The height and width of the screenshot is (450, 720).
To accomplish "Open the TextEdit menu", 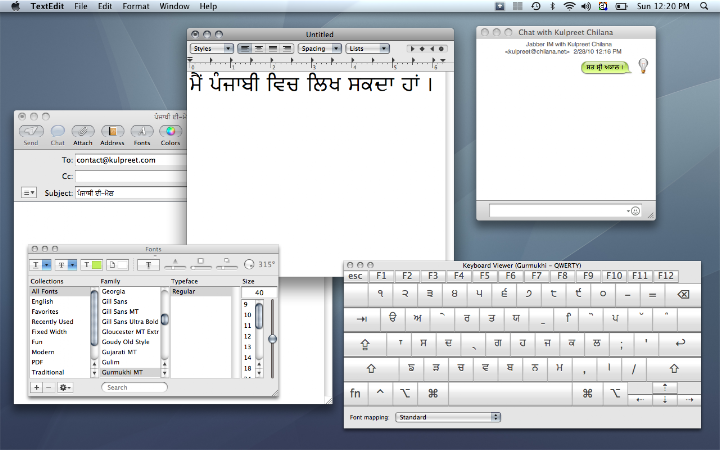I will (x=47, y=6).
